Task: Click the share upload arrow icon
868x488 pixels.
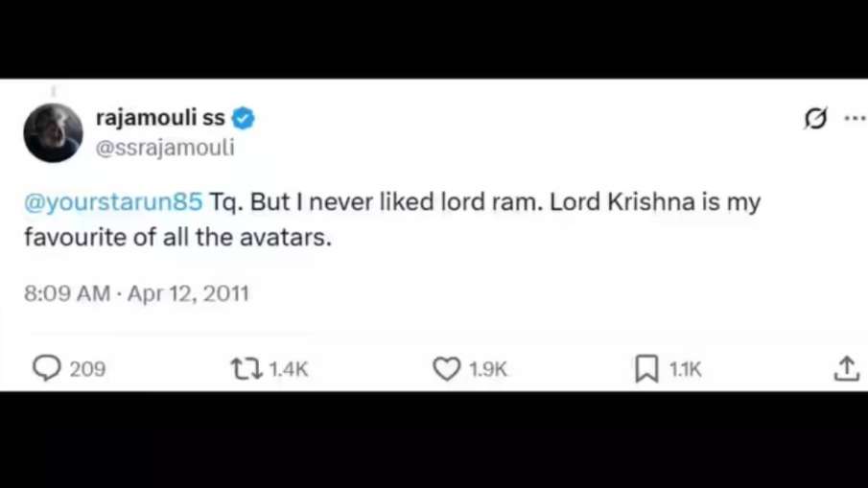Action: pyautogui.click(x=846, y=369)
